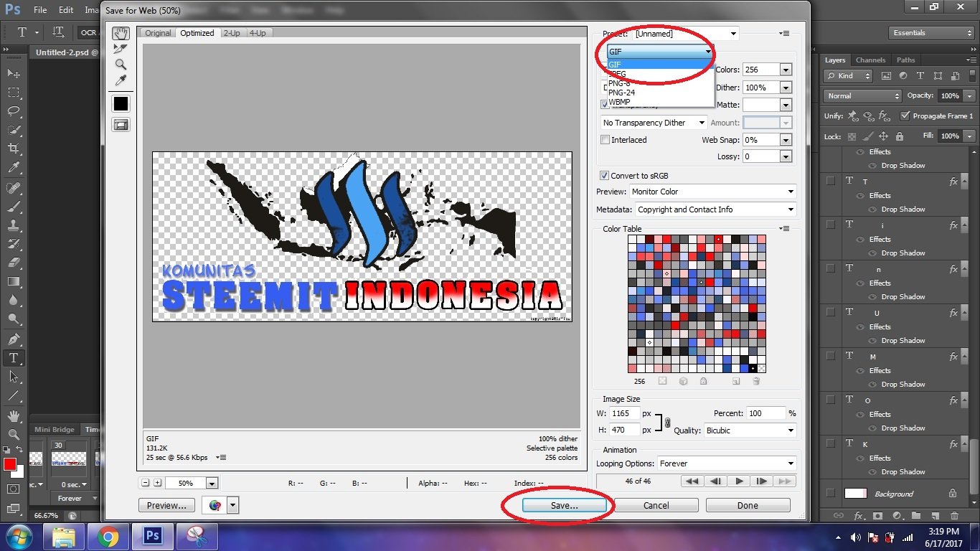Create new group folder icon in Layers panel
This screenshot has width=980, height=551.
(x=916, y=515)
